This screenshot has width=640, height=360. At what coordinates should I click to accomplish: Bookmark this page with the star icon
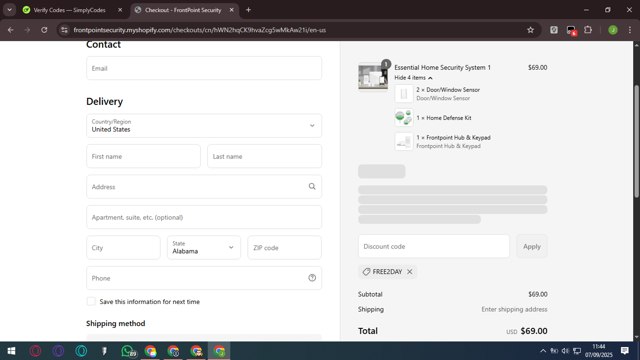tap(530, 30)
